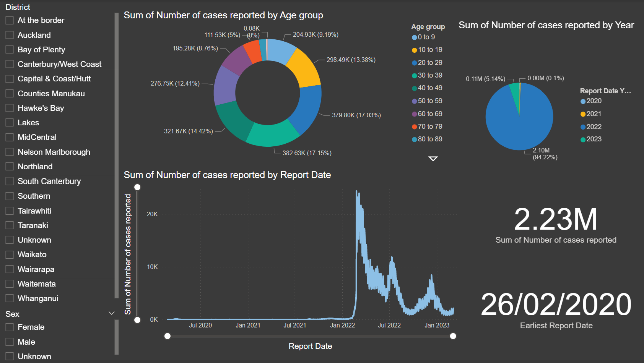Click the 70 to 79 legend marker
Image resolution: width=644 pixels, height=363 pixels.
[414, 127]
